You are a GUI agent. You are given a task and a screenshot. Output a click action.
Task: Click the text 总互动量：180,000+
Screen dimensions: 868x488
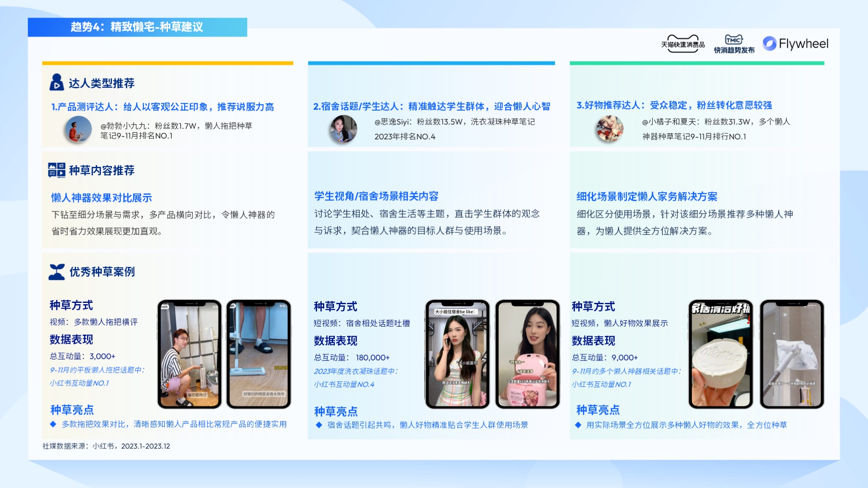352,358
